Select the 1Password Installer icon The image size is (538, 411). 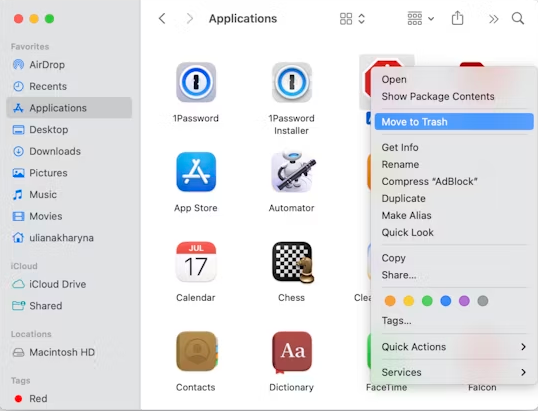[x=292, y=82]
